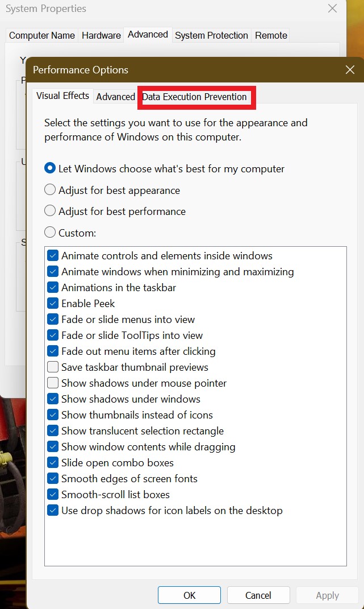This screenshot has width=364, height=609.
Task: Close the System Properties window
Action: click(x=332, y=9)
